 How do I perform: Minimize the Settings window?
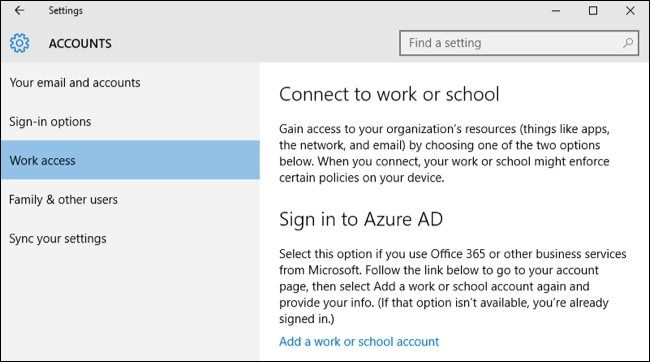(x=556, y=11)
